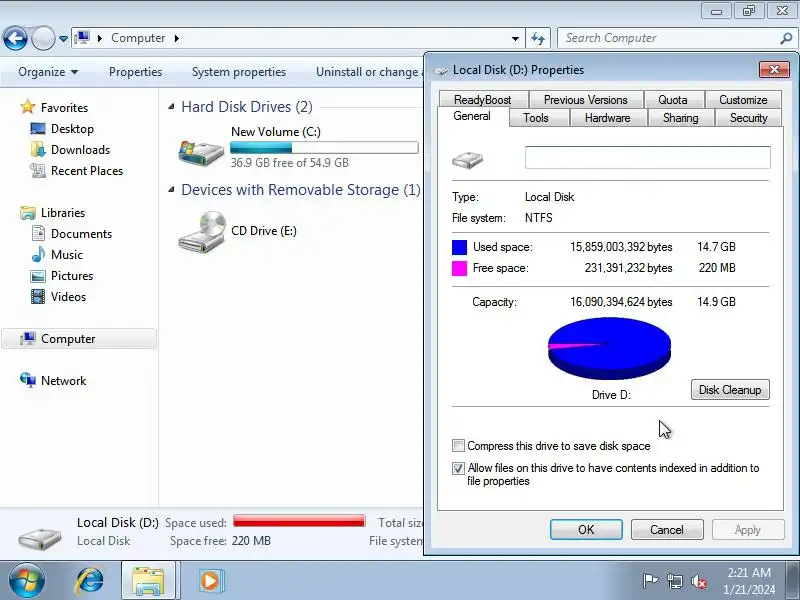Open the Sharing tab
This screenshot has height=600, width=800.
pos(680,118)
